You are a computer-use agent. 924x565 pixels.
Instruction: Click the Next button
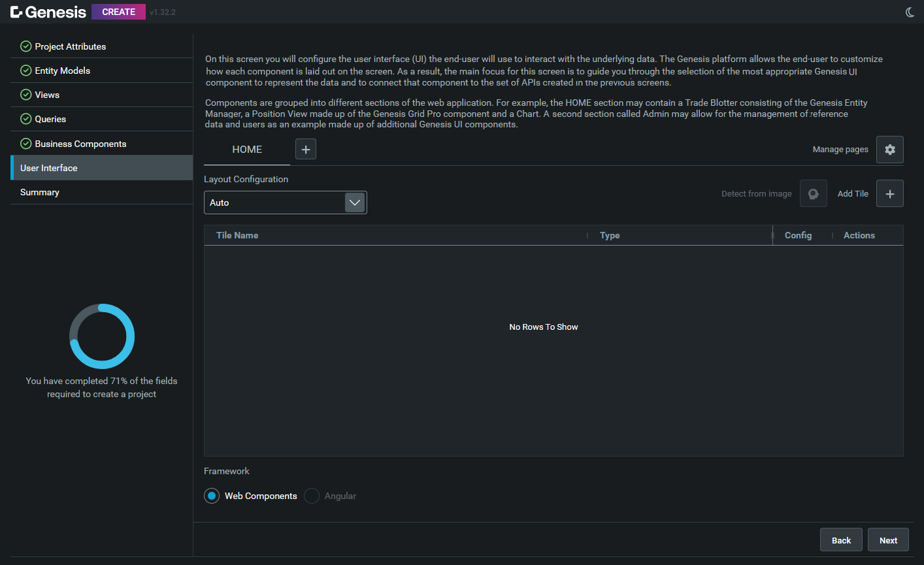tap(888, 540)
